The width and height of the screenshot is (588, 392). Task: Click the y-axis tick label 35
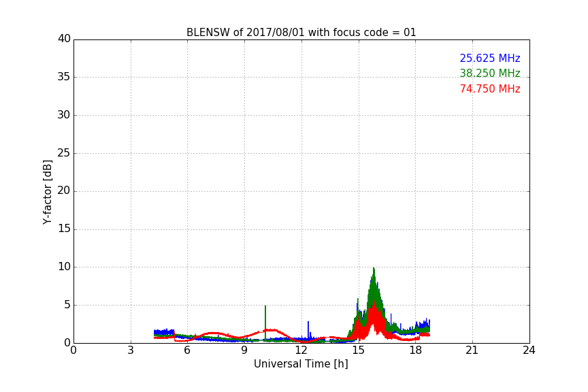point(64,77)
